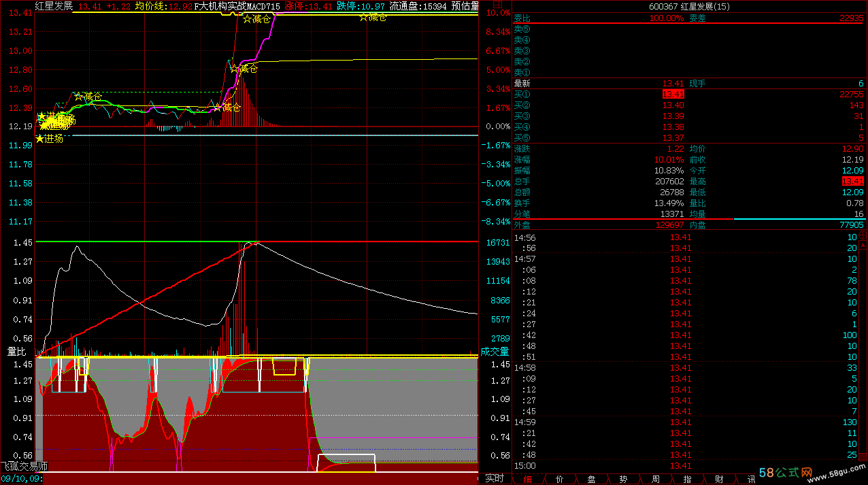
Task: Click the rightmost ☆减仓 marker on the limit-up line
Action: 373,17
